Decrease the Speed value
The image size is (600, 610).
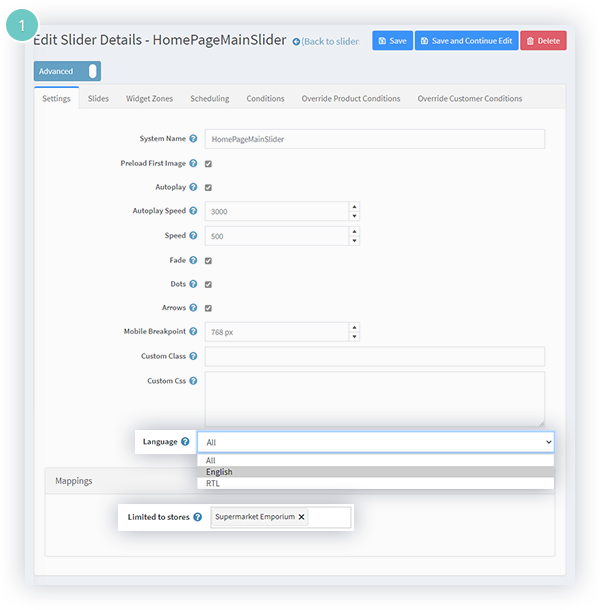tap(354, 241)
